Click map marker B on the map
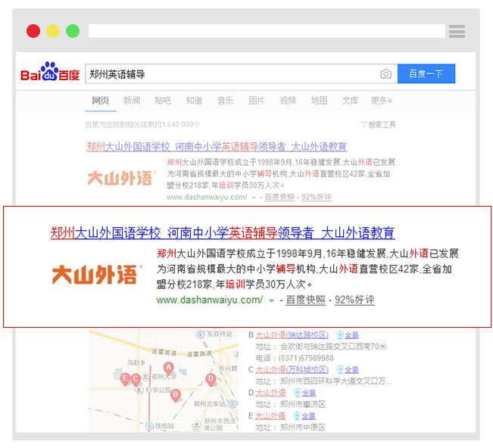 [x=176, y=394]
